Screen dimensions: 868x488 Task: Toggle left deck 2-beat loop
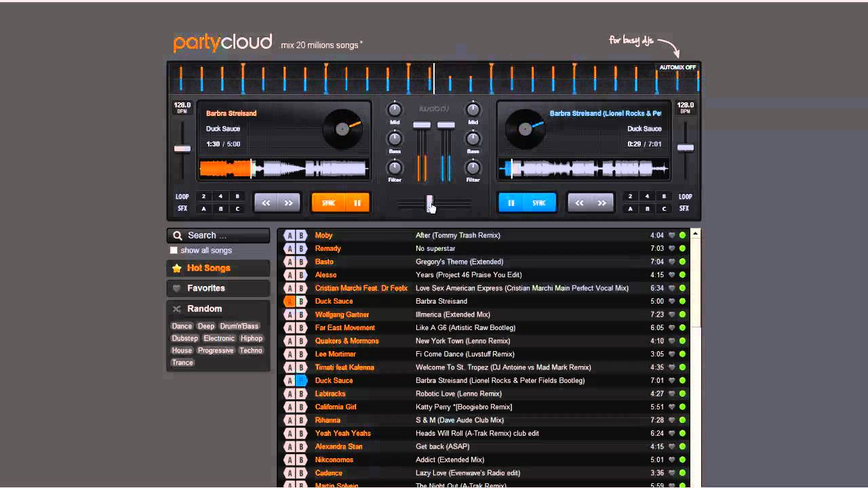point(203,197)
